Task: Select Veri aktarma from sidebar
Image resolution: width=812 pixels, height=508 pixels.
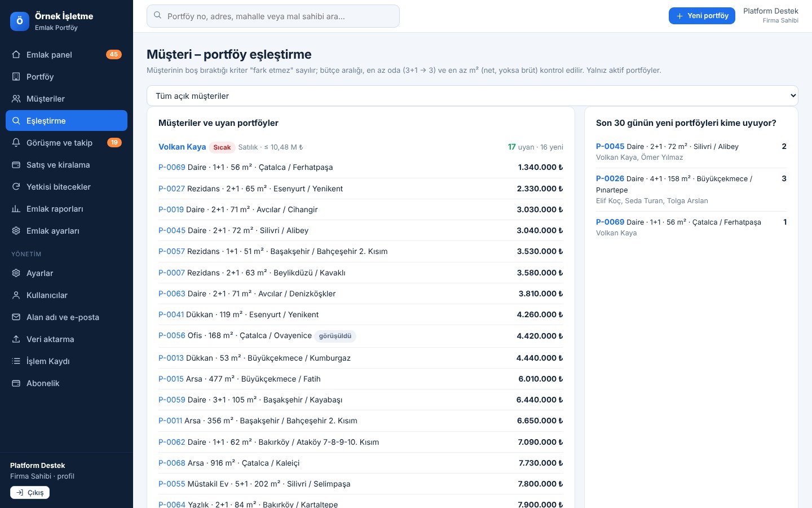Action: pyautogui.click(x=67, y=339)
